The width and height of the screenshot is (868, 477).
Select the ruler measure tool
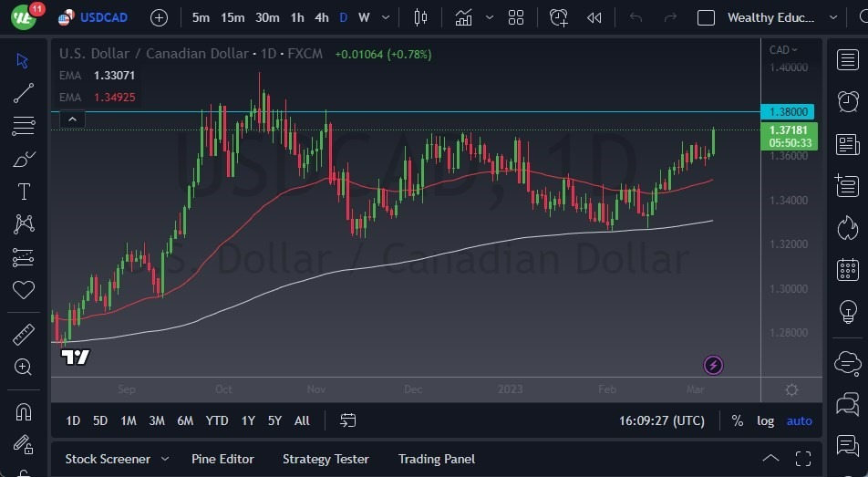pos(24,335)
